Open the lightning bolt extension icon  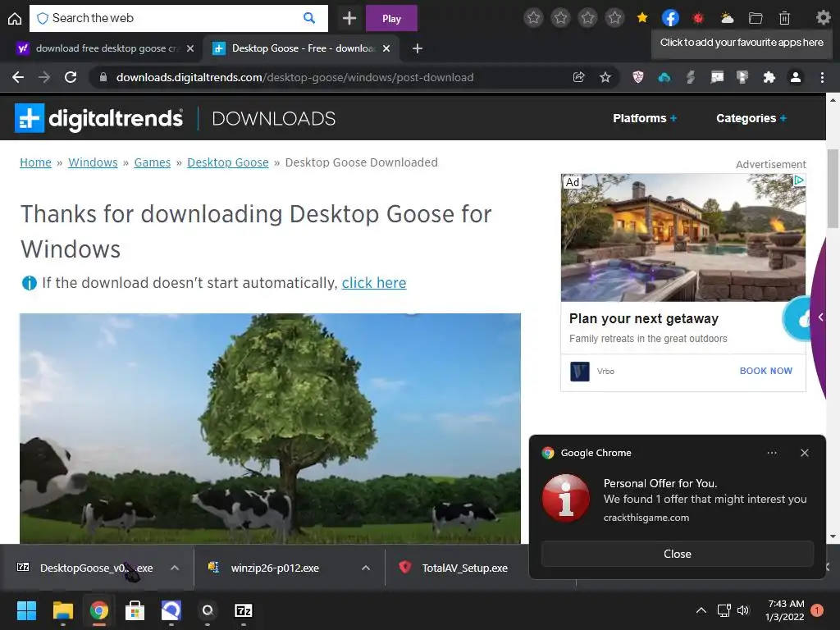(691, 77)
